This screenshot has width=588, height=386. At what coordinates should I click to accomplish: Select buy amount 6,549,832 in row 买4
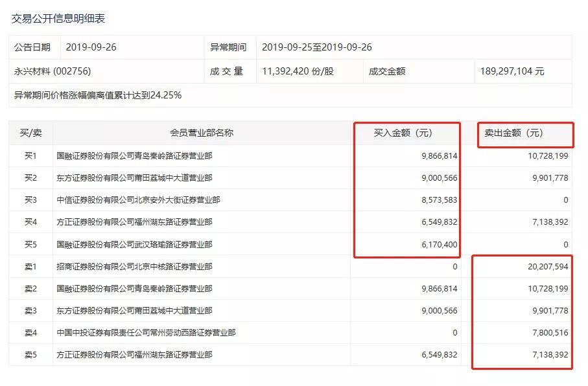click(x=440, y=222)
